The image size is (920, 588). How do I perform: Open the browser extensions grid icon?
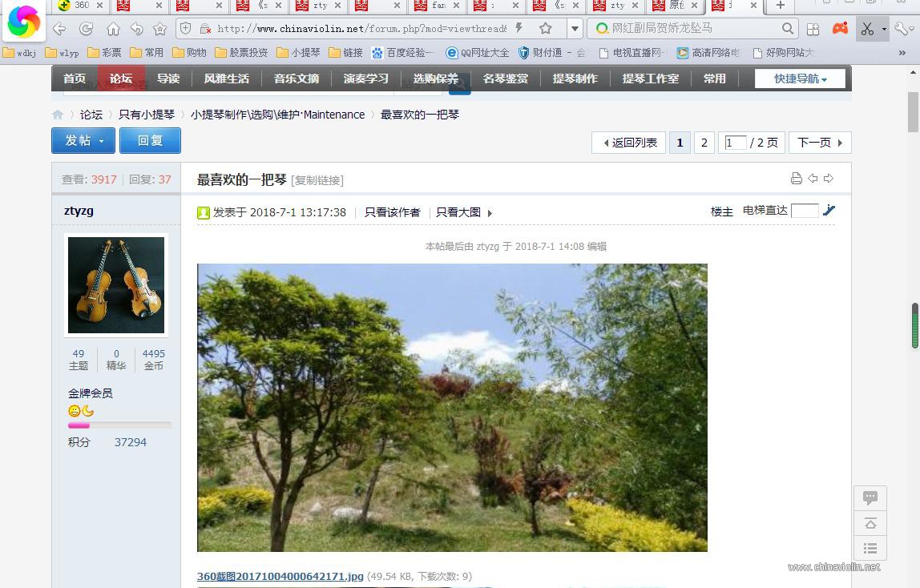[813, 29]
